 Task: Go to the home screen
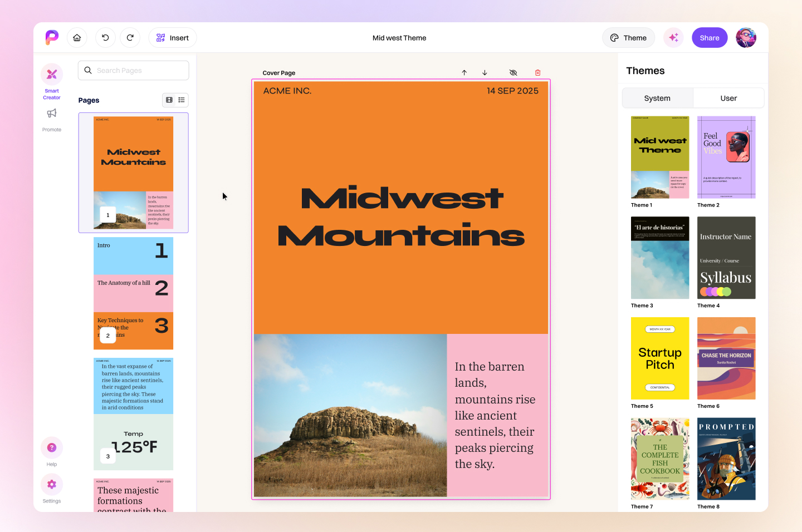(77, 37)
